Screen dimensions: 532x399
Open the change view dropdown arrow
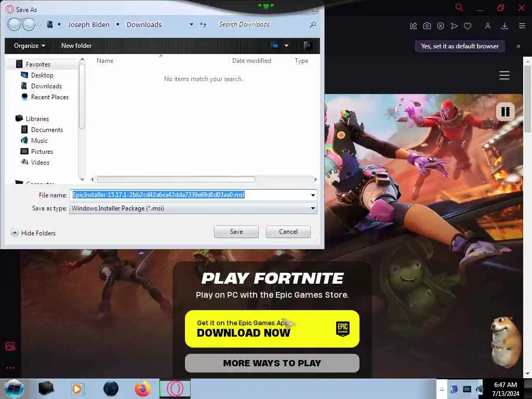pos(286,46)
